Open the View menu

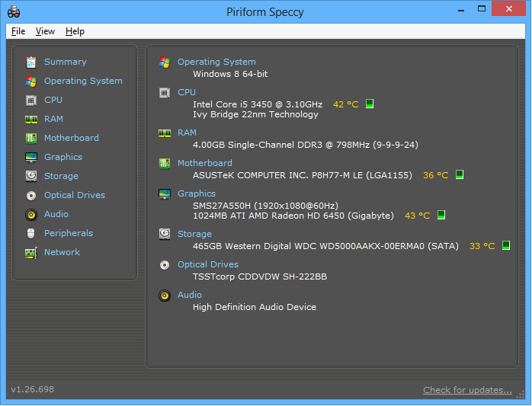click(45, 31)
